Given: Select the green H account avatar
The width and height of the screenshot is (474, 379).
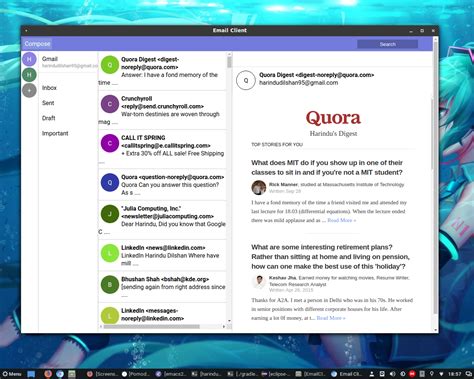Looking at the screenshot, I should (x=29, y=75).
